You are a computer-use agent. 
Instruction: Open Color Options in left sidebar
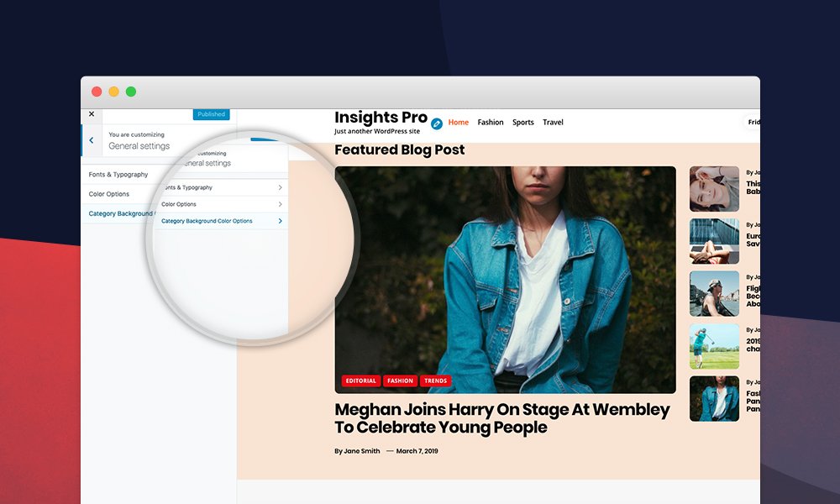coord(108,194)
